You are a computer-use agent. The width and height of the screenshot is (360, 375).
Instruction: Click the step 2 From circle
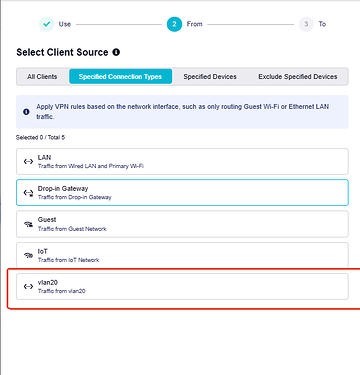[174, 24]
